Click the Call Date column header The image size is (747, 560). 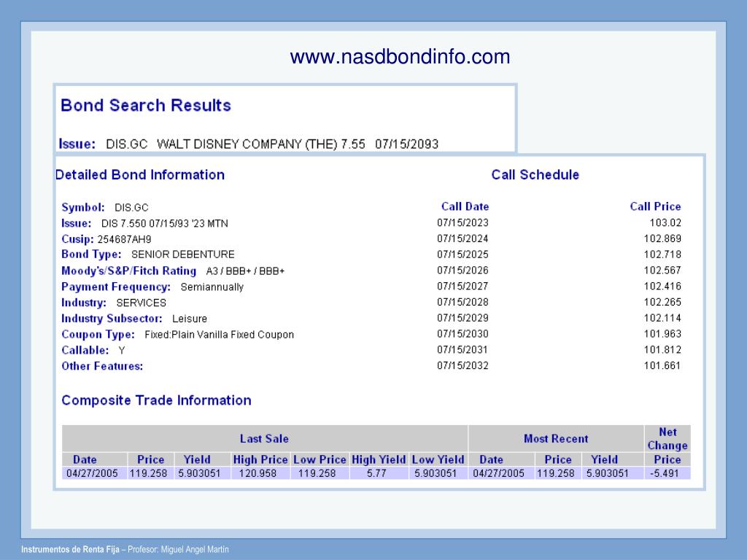465,206
